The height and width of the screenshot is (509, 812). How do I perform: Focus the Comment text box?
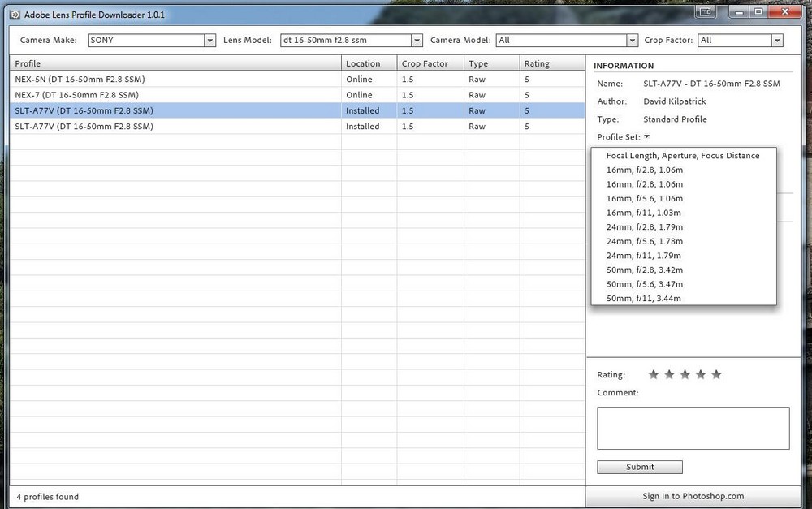click(x=693, y=428)
